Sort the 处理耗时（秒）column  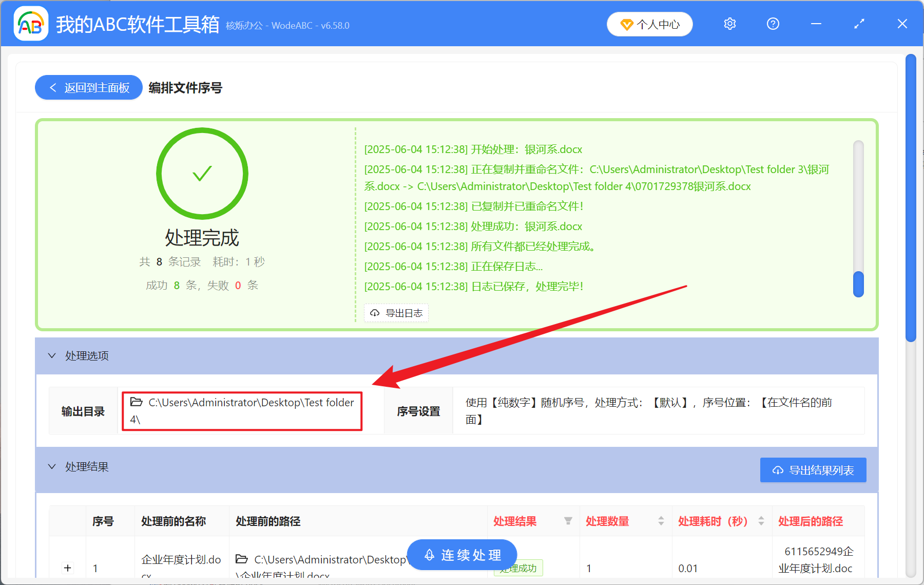pos(761,521)
